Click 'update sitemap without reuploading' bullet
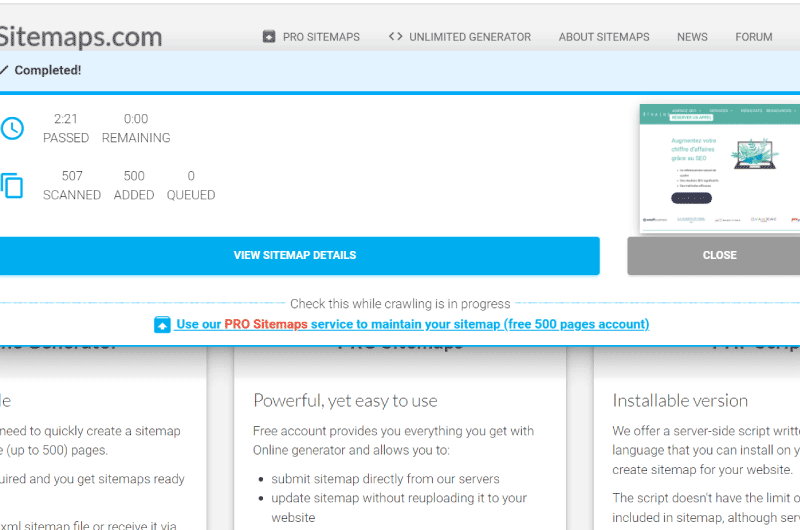The image size is (800, 530). pos(399,508)
